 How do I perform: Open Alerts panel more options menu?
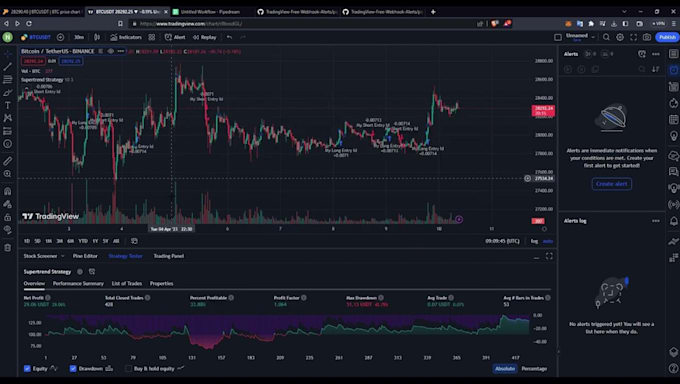pyautogui.click(x=656, y=54)
